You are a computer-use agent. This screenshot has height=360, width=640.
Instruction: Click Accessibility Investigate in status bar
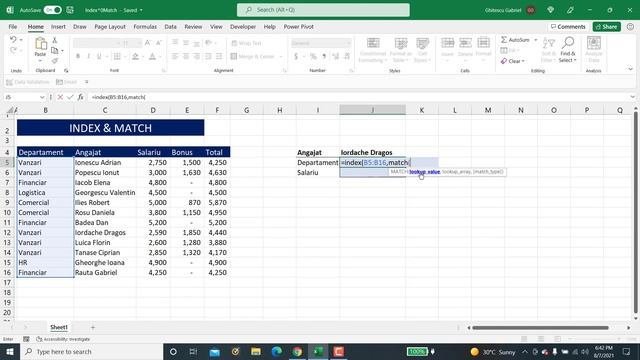point(63,339)
